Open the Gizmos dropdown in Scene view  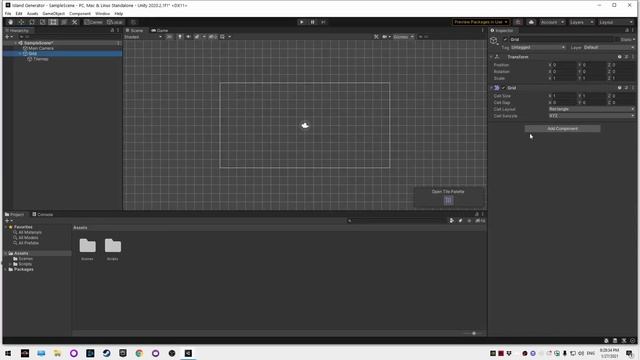point(403,37)
